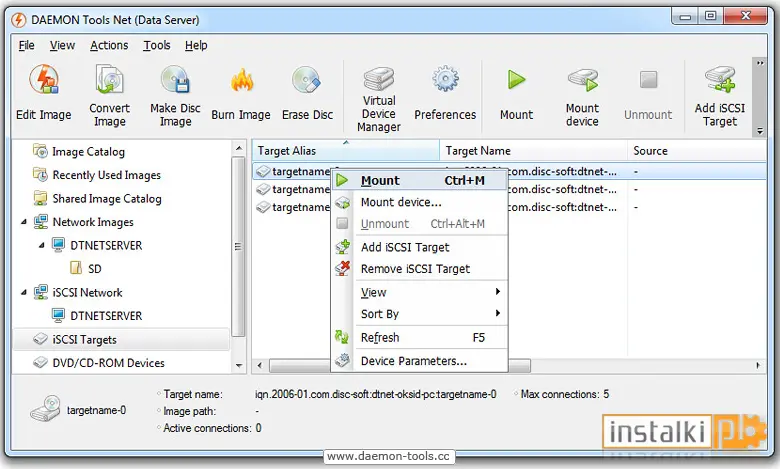Viewport: 780px width, 469px height.
Task: Collapse DTNETSERVER under Network Images
Action: (x=42, y=245)
